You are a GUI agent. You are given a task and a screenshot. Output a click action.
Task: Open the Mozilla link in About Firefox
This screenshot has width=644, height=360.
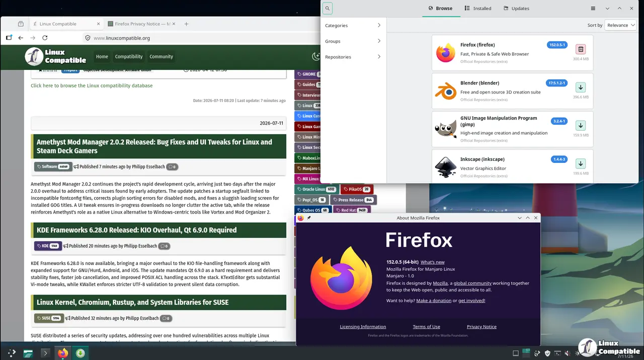(440, 283)
